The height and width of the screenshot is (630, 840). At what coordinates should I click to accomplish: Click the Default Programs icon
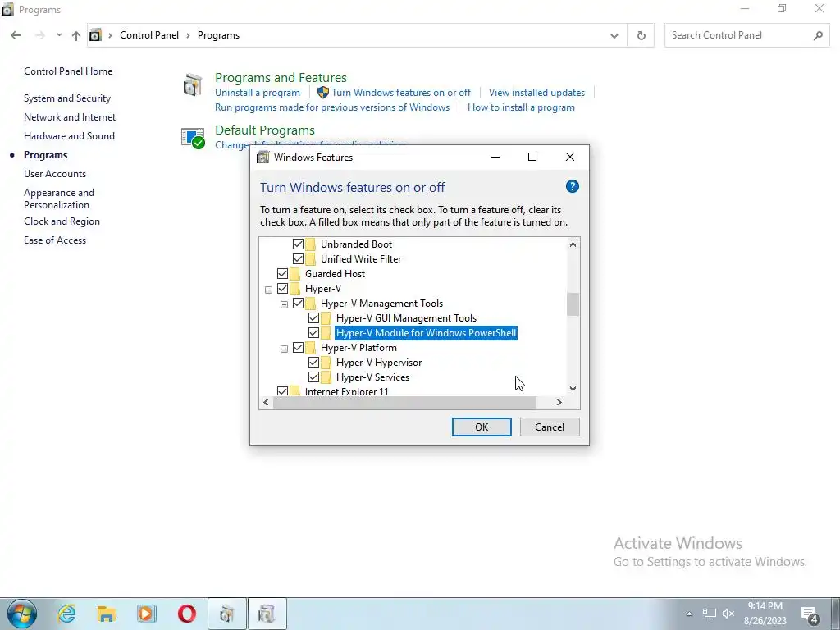tap(193, 138)
